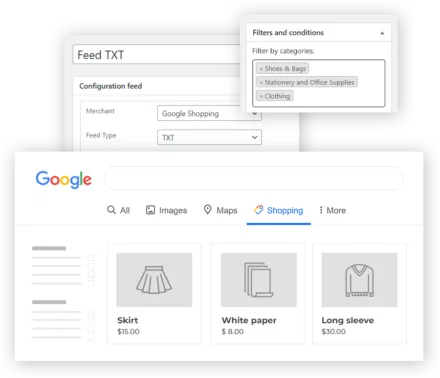440x378 pixels.
Task: Click the $15.00 price text
Action: click(128, 332)
